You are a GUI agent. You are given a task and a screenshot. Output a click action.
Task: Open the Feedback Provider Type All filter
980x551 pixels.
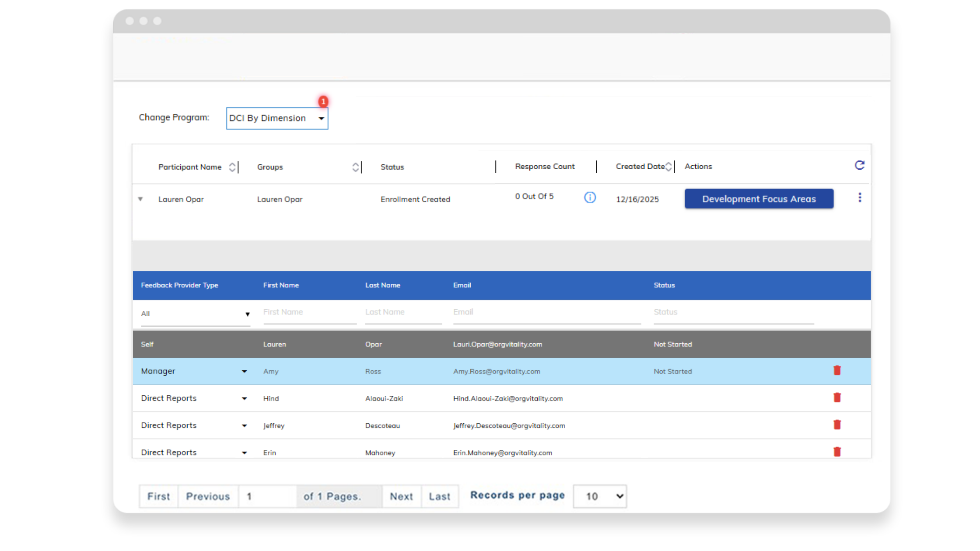point(195,314)
